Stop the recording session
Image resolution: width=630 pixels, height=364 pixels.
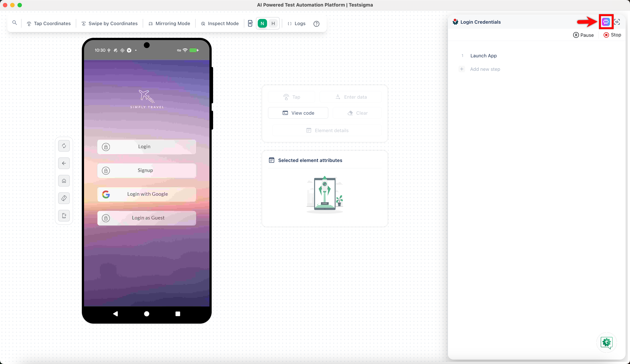click(x=612, y=35)
